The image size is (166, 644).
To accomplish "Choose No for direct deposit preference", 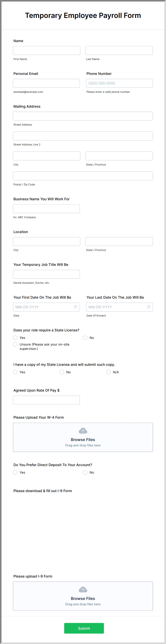I will coord(85,473).
